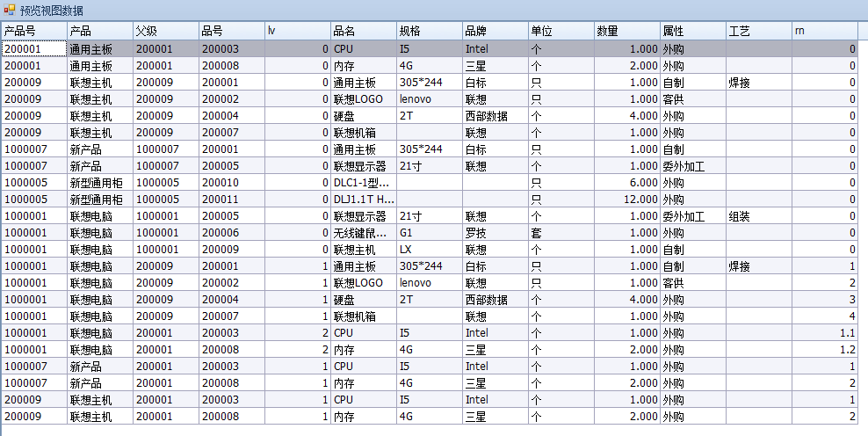Click the 200006 品号 cell
The image size is (868, 436).
tap(232, 233)
